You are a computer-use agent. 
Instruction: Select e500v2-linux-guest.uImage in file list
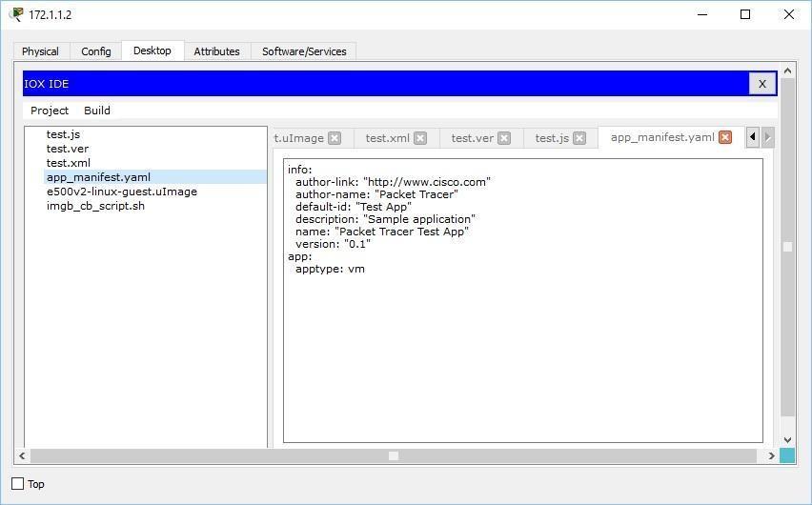[x=122, y=192]
